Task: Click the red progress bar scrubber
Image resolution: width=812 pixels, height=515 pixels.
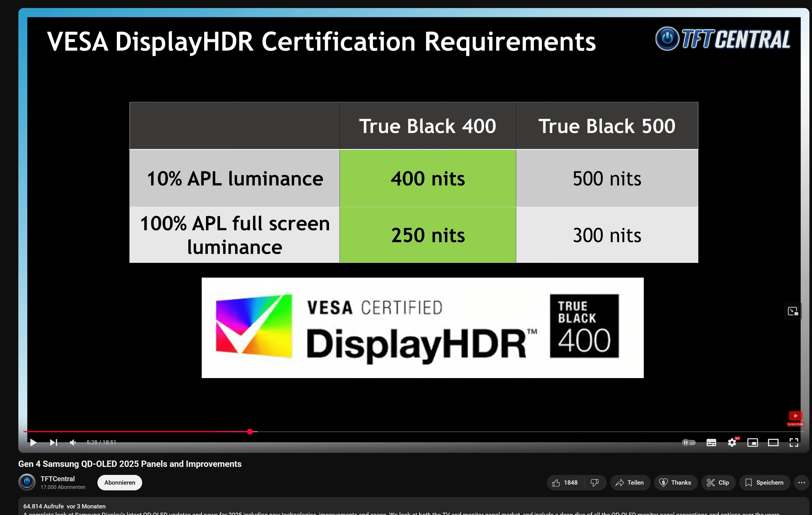Action: pyautogui.click(x=250, y=432)
